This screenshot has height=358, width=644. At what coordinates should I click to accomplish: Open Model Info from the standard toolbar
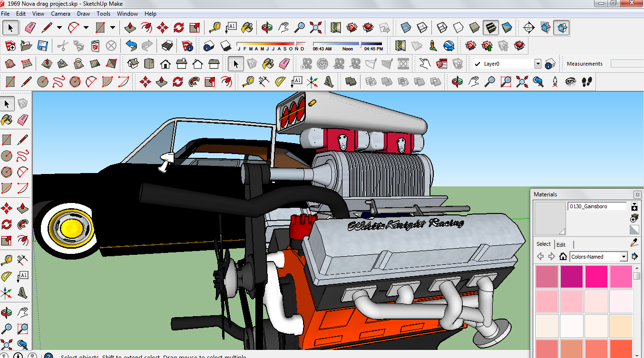tap(187, 46)
